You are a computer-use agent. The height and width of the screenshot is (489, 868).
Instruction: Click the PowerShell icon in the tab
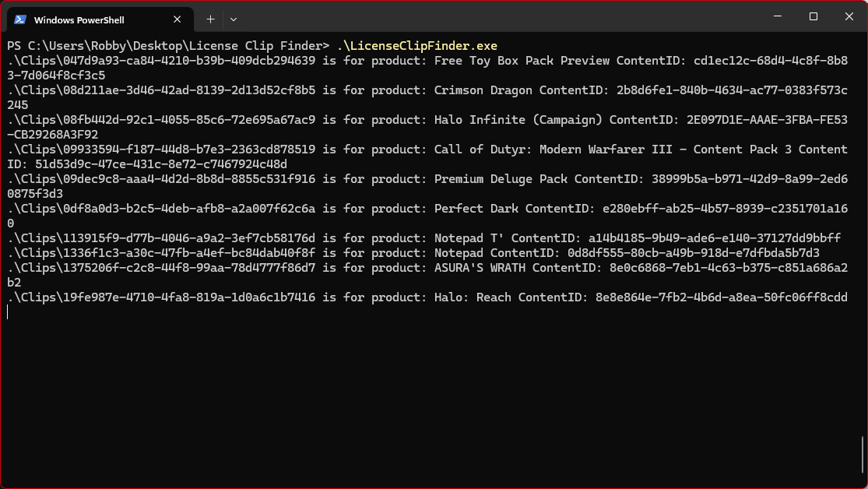click(x=20, y=20)
